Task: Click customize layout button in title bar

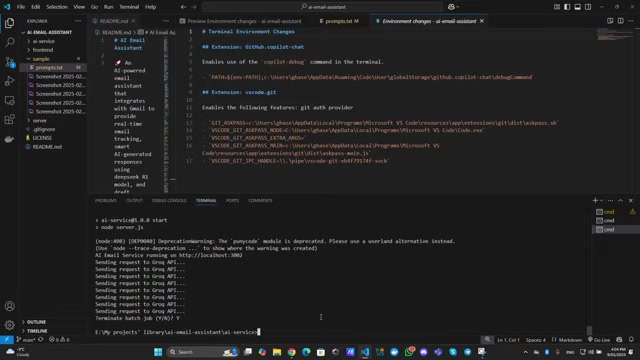Action: tap(557, 7)
